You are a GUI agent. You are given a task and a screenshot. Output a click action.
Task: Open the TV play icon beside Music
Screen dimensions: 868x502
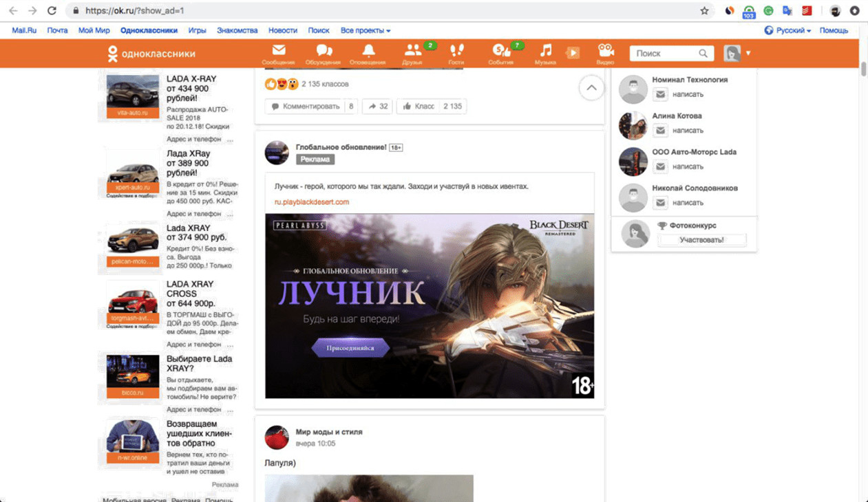[x=573, y=53]
